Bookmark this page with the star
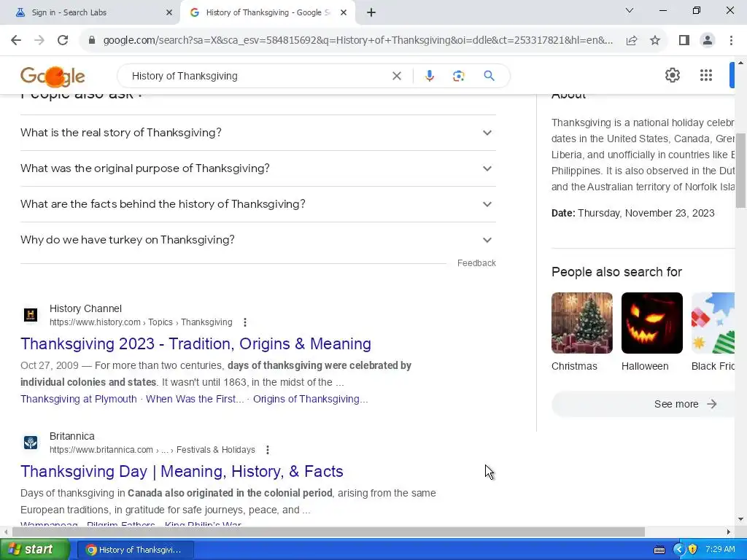747x560 pixels. 655,41
